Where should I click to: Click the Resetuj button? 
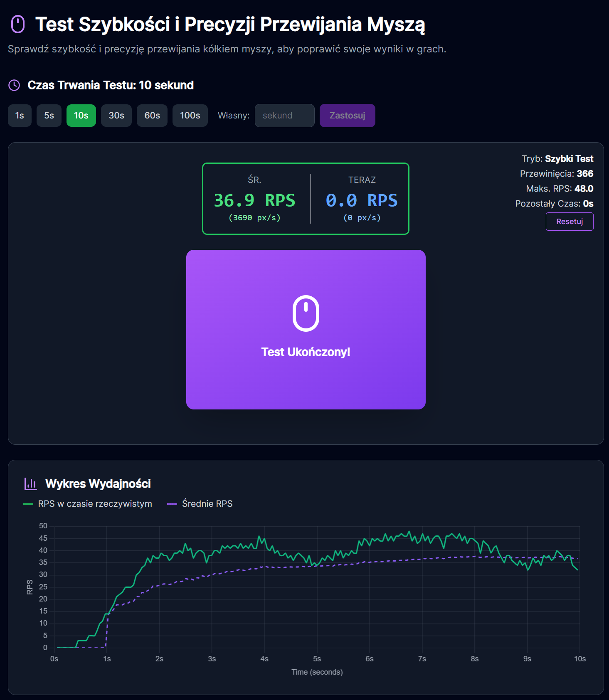pyautogui.click(x=569, y=222)
